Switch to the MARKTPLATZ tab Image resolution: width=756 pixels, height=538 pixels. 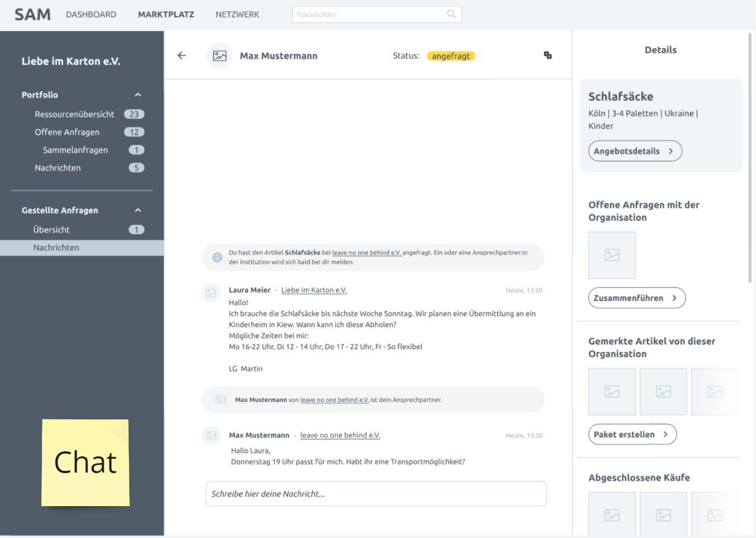(166, 15)
